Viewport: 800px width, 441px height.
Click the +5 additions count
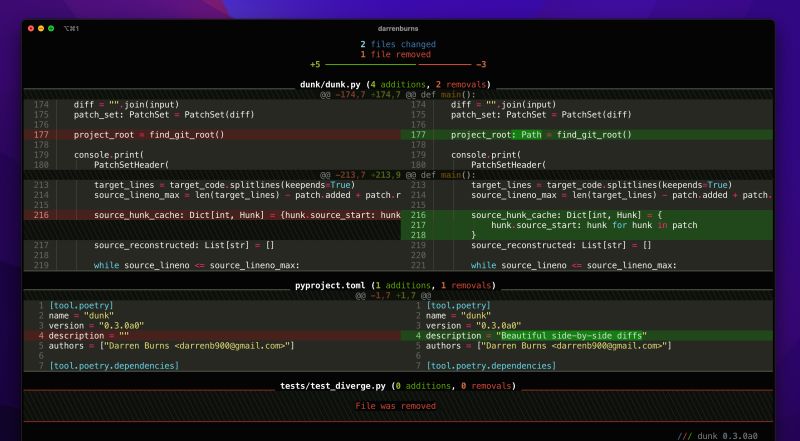tap(315, 64)
